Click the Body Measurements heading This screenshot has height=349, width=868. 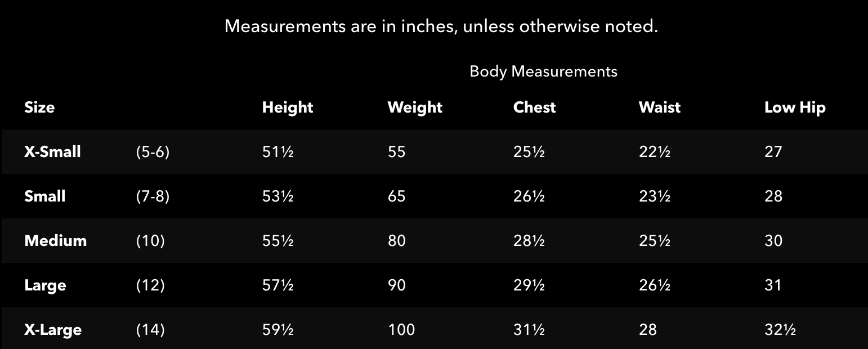543,71
